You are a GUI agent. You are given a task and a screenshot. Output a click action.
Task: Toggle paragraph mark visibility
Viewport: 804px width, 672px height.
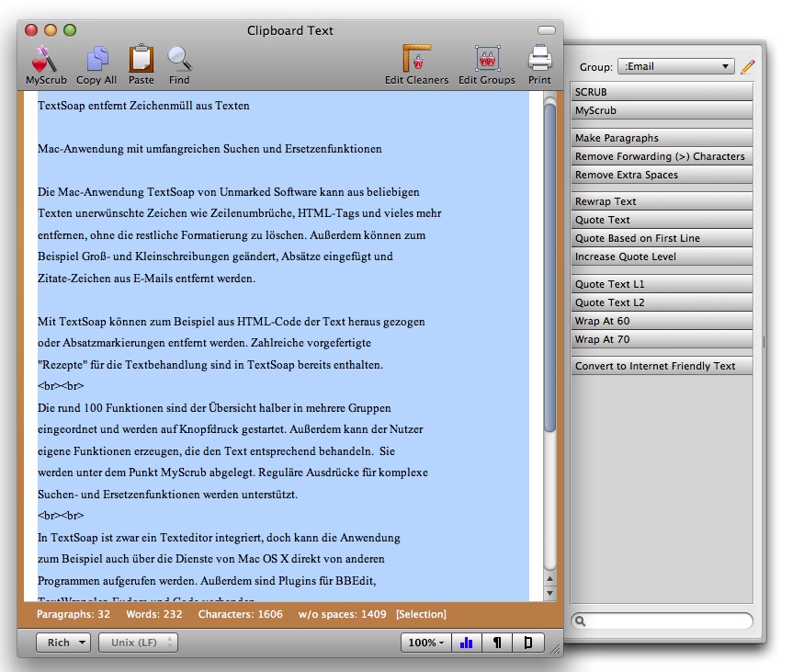497,643
